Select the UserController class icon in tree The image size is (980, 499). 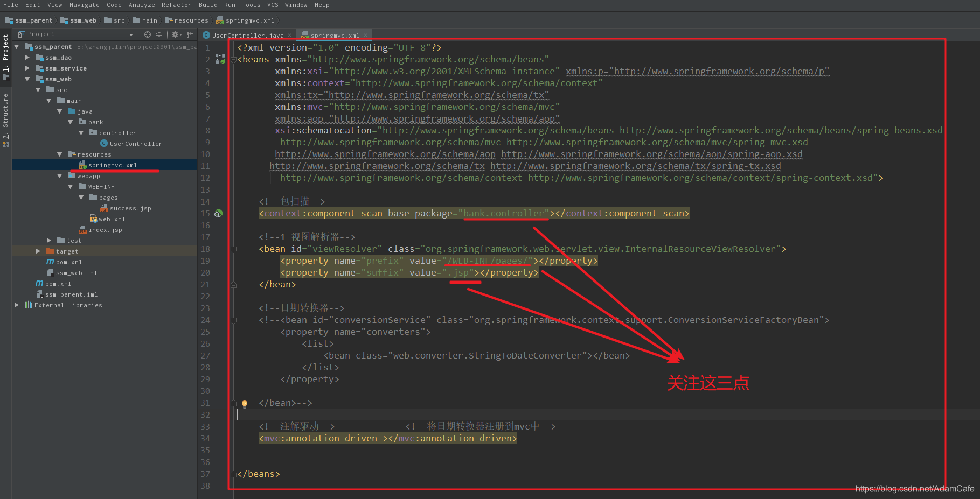104,143
